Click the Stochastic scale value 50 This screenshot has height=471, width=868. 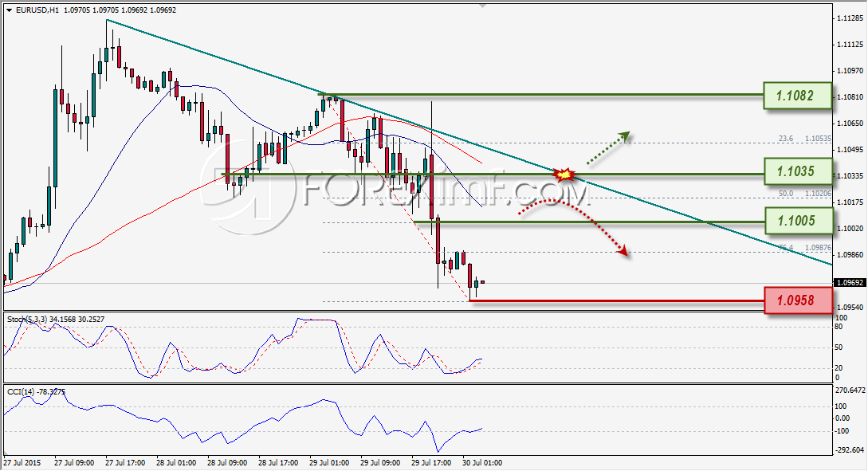pos(839,347)
